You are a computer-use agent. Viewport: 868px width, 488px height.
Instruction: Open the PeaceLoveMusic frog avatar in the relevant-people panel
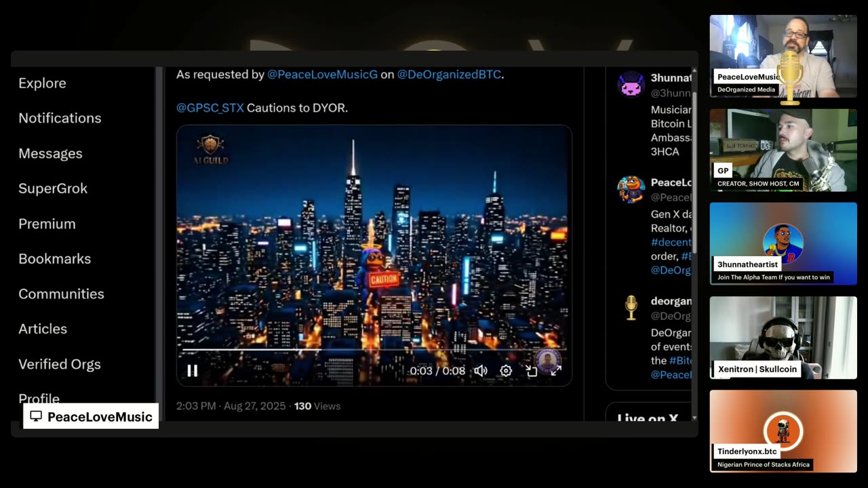pyautogui.click(x=631, y=189)
